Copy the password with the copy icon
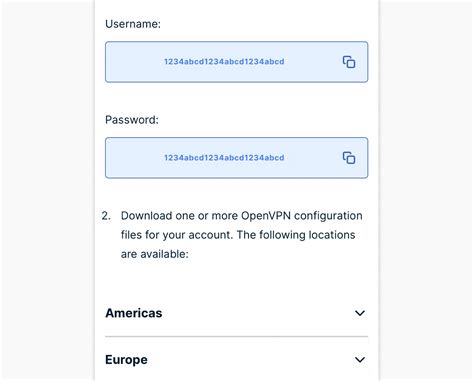The width and height of the screenshot is (474, 381). point(349,158)
